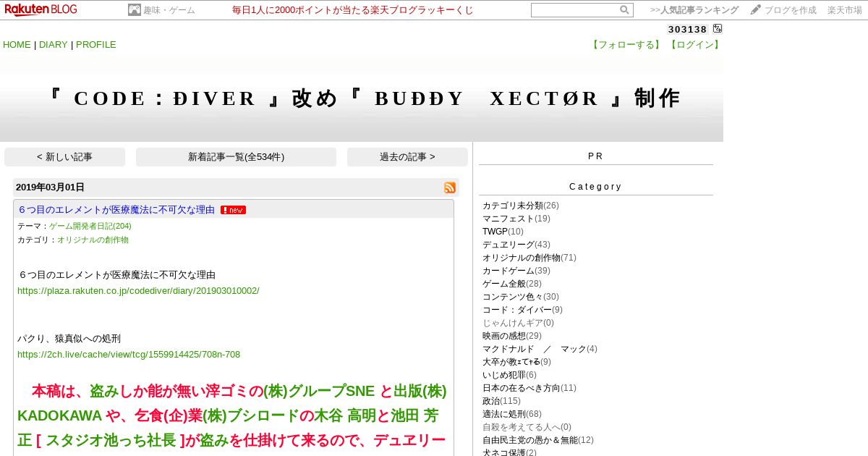Viewport: 868px width, 456px height.
Task: Click the red 'new' badge icon
Action: [x=233, y=210]
